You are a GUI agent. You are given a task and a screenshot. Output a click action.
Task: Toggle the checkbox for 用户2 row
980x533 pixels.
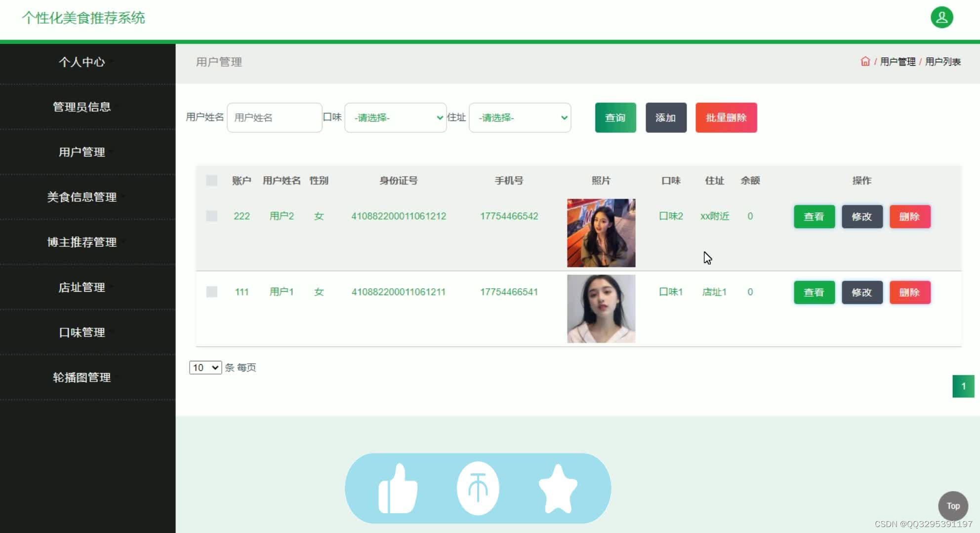coord(211,215)
